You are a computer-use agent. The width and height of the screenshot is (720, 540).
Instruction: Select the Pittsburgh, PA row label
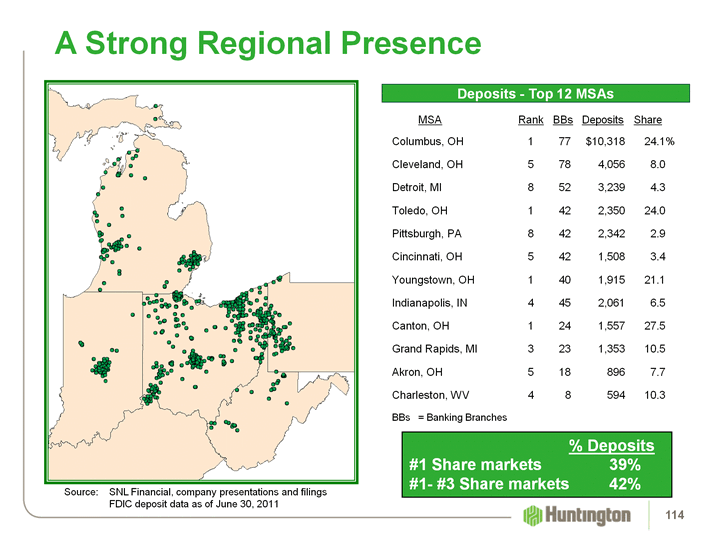[427, 233]
